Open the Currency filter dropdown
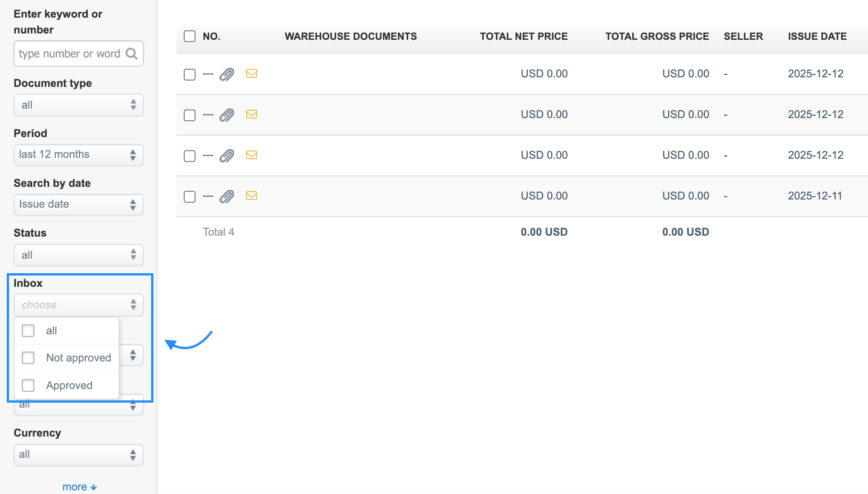Screen dimensions: 868x494 79,455
